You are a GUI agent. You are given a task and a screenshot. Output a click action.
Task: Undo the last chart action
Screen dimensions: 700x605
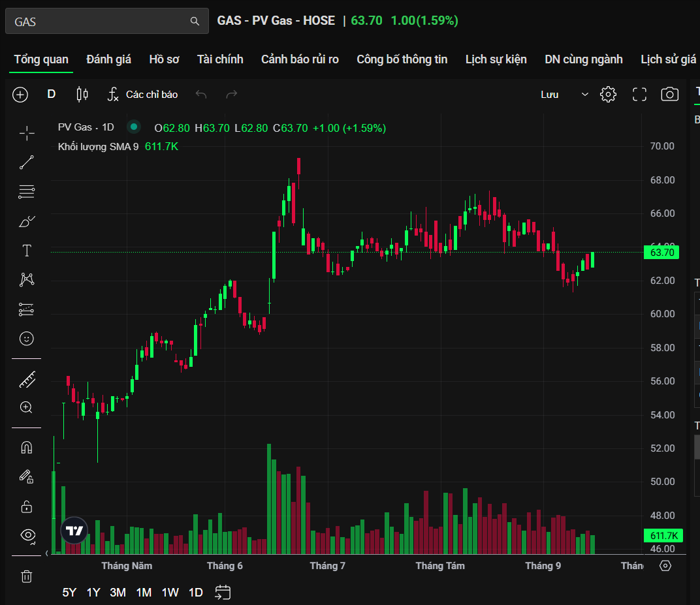(201, 94)
